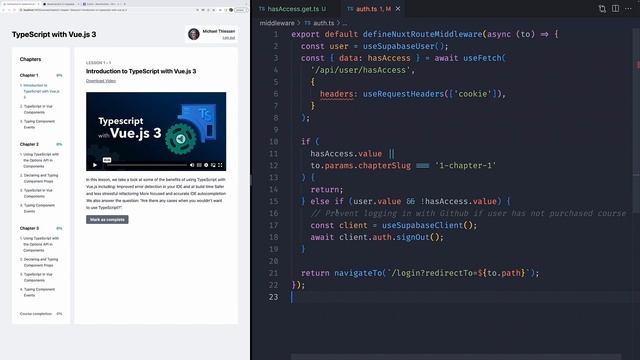The image size is (640, 360).
Task: Play the TypeScript with Vue.js 3 video
Action: click(x=95, y=165)
